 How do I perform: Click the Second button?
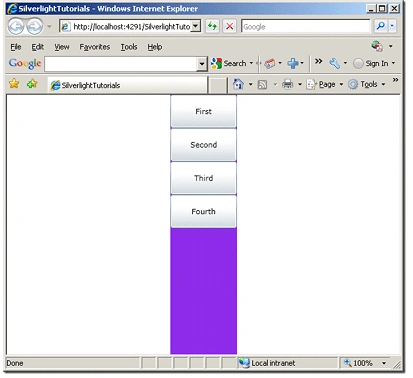(x=203, y=145)
